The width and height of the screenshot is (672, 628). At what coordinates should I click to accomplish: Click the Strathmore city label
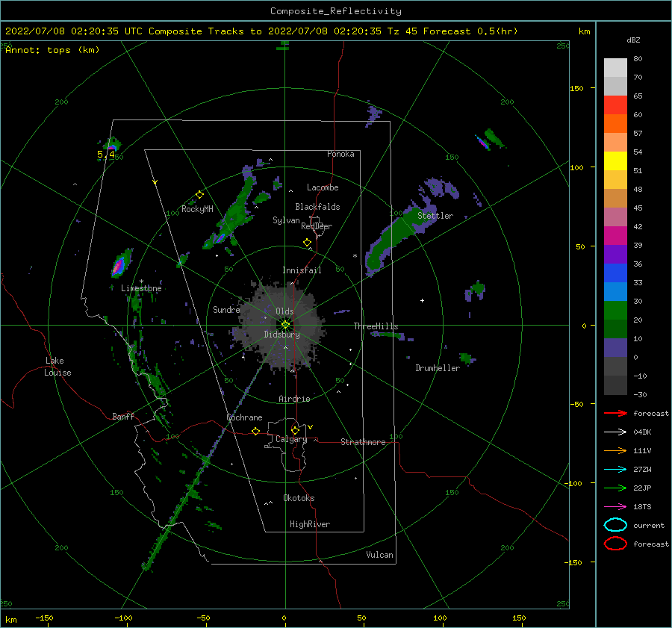363,442
